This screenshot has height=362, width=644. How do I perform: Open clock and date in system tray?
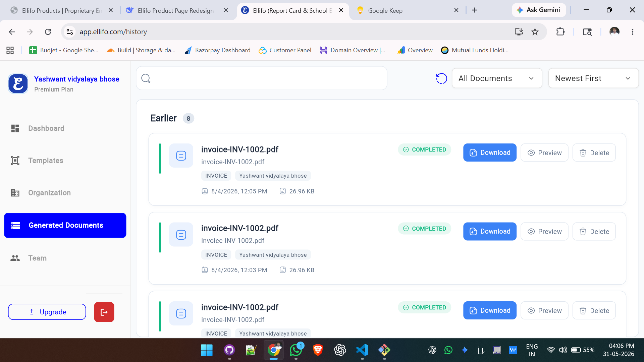click(x=619, y=350)
